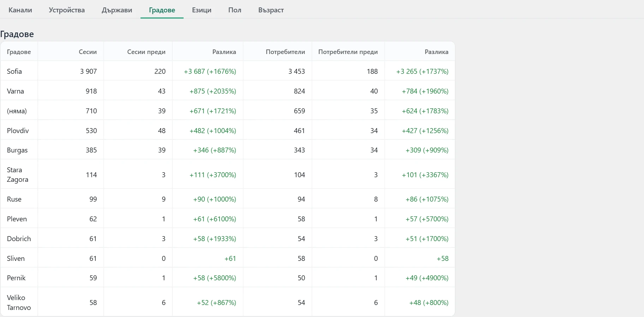Select Plovdiv's users value 461

[x=299, y=131]
